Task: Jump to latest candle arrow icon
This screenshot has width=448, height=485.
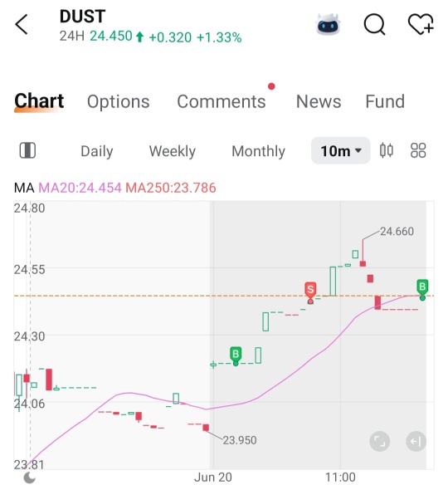Action: pyautogui.click(x=416, y=441)
